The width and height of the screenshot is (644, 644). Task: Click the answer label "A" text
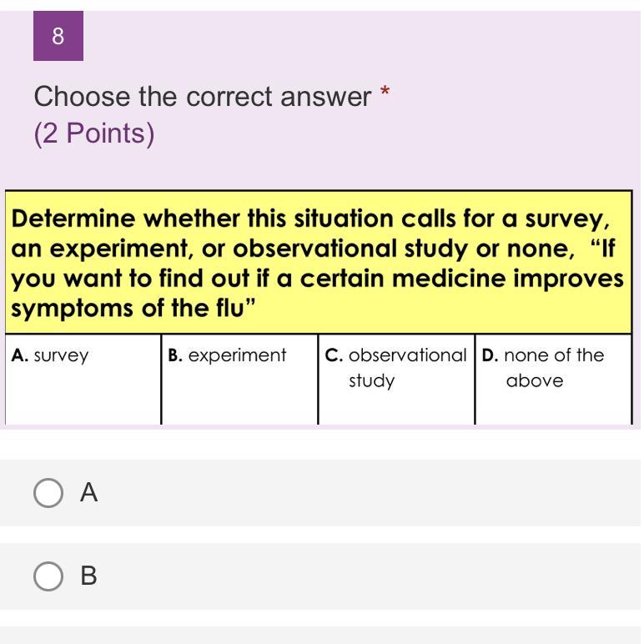(89, 493)
